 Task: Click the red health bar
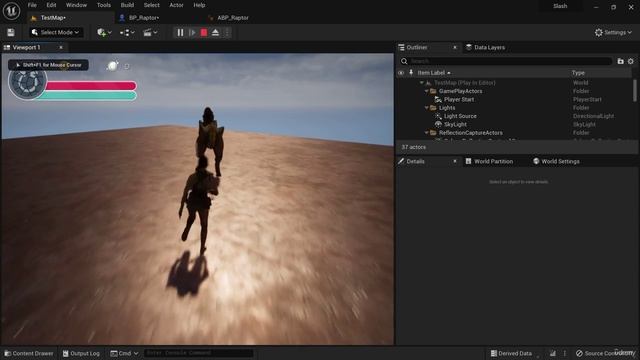click(x=91, y=85)
